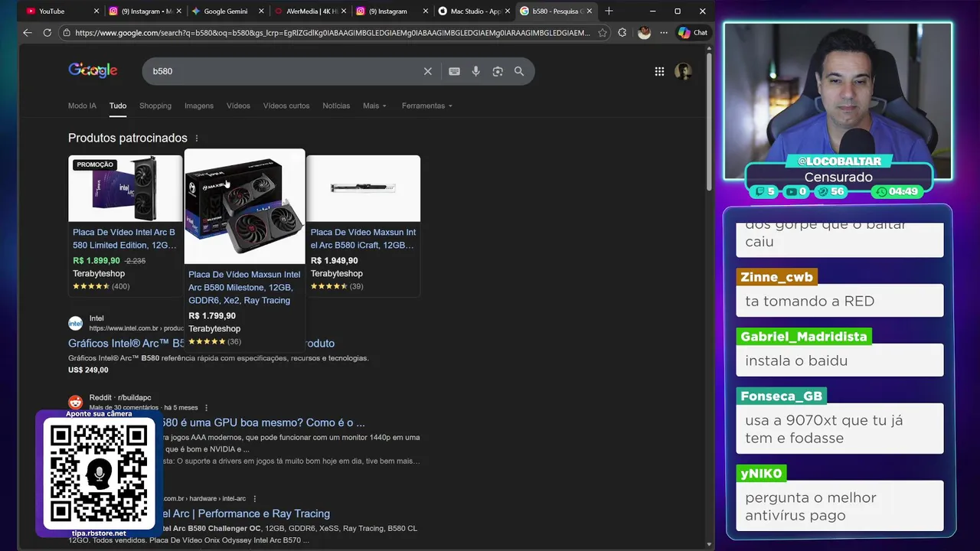Image resolution: width=980 pixels, height=551 pixels.
Task: Click the Reddit result favicon
Action: (x=75, y=403)
